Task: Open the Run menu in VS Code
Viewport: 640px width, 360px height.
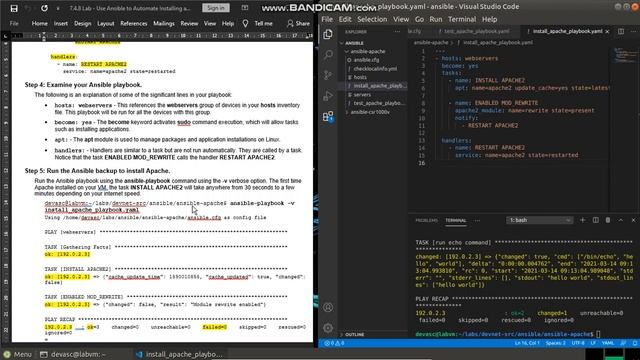Action: coord(436,19)
